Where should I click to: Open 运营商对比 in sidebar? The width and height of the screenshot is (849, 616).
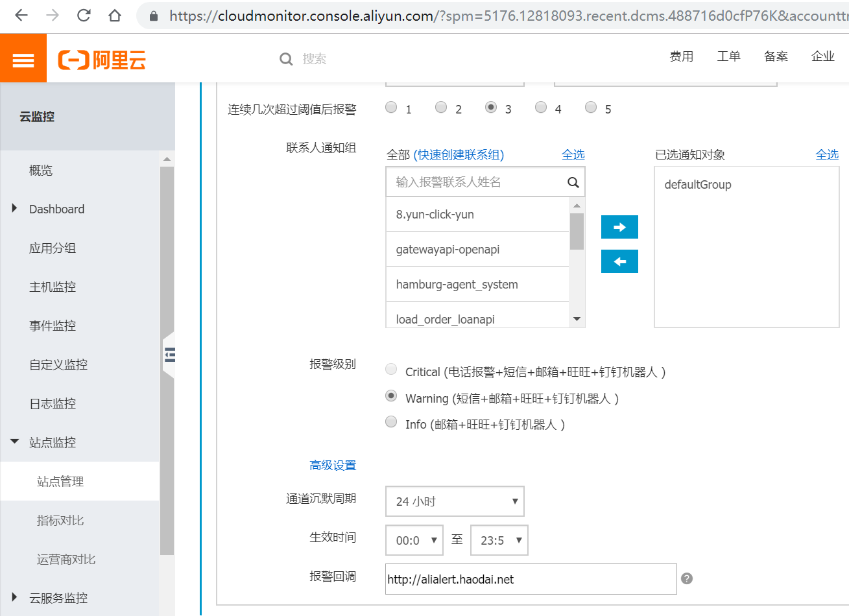pos(66,559)
